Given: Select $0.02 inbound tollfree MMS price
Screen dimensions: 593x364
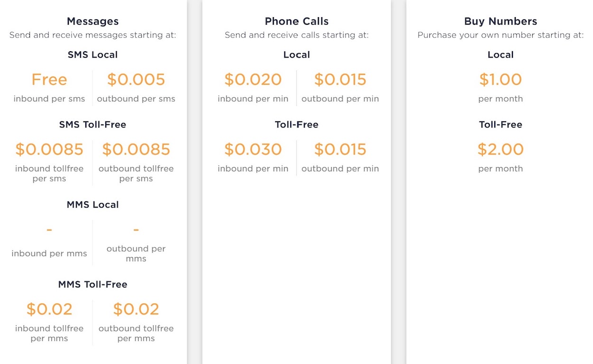Looking at the screenshot, I should (x=49, y=309).
